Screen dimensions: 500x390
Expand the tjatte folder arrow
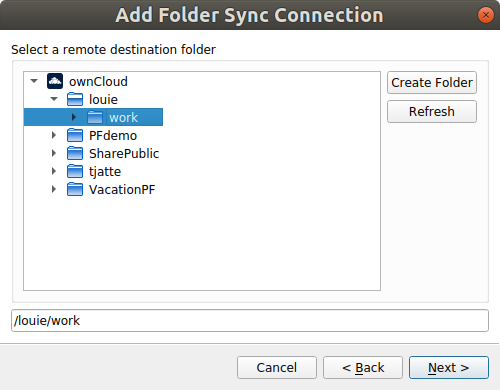tap(54, 171)
